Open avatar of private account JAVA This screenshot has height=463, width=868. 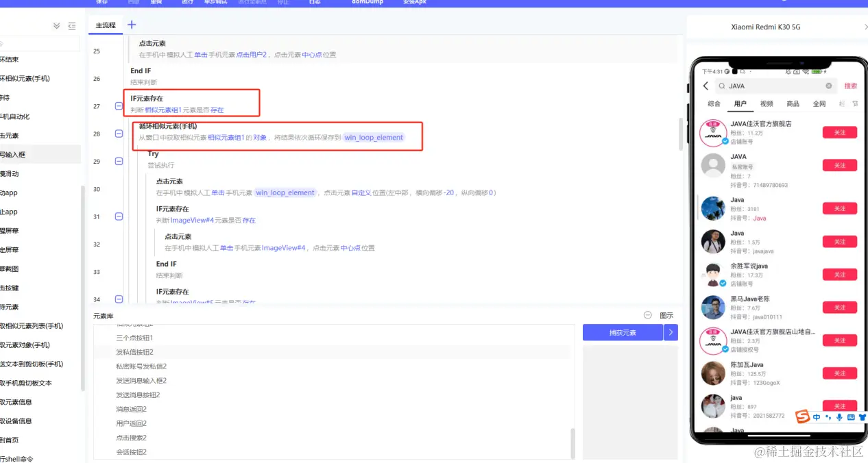713,166
